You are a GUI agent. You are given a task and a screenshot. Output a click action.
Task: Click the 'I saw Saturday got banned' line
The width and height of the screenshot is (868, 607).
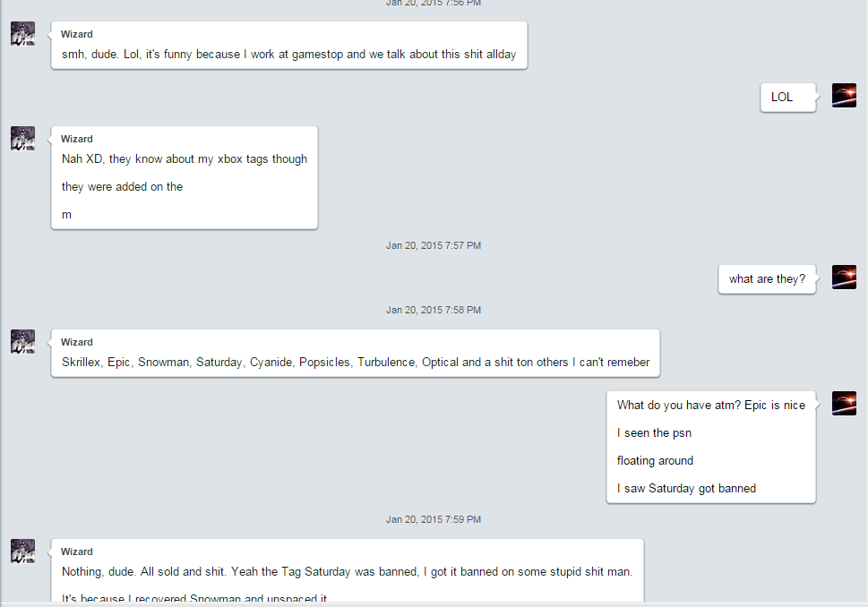(686, 489)
